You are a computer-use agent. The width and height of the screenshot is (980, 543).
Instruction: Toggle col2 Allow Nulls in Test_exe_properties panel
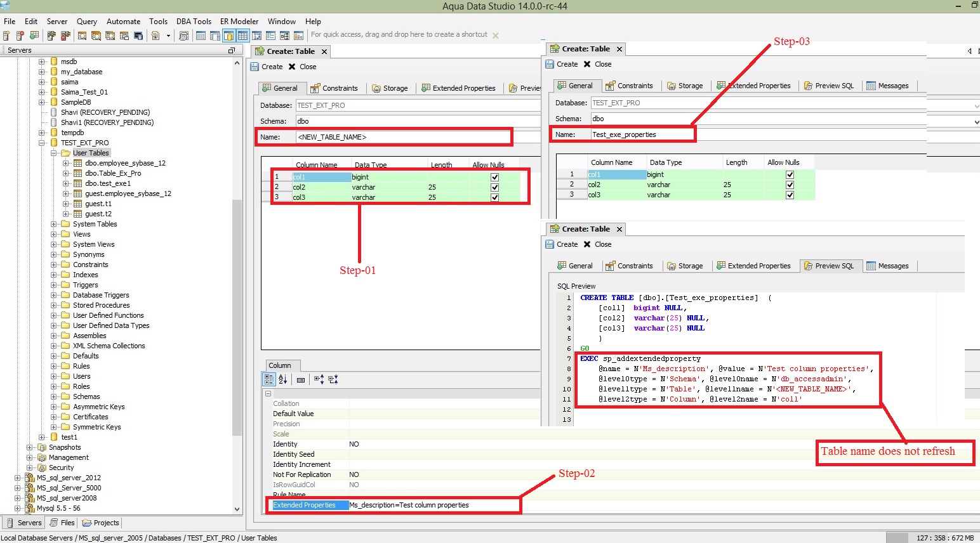click(x=790, y=185)
